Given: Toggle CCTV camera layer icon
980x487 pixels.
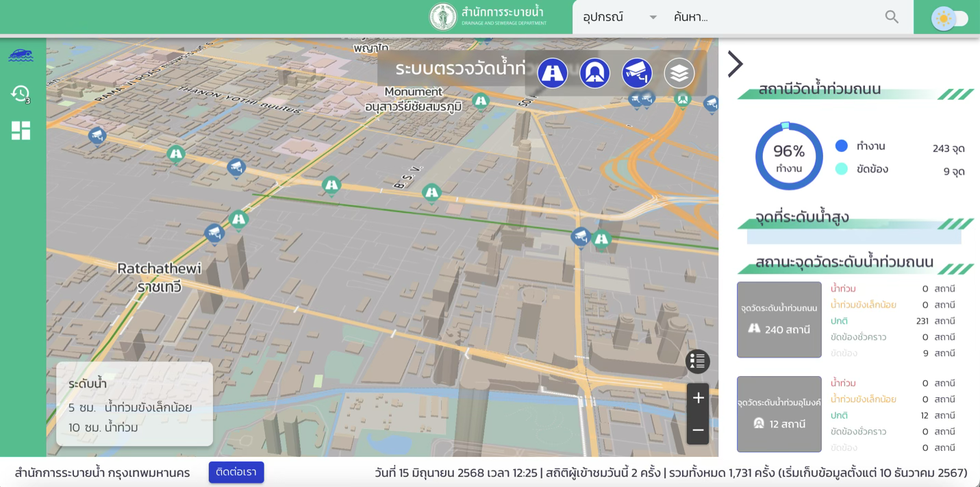Looking at the screenshot, I should [x=637, y=73].
